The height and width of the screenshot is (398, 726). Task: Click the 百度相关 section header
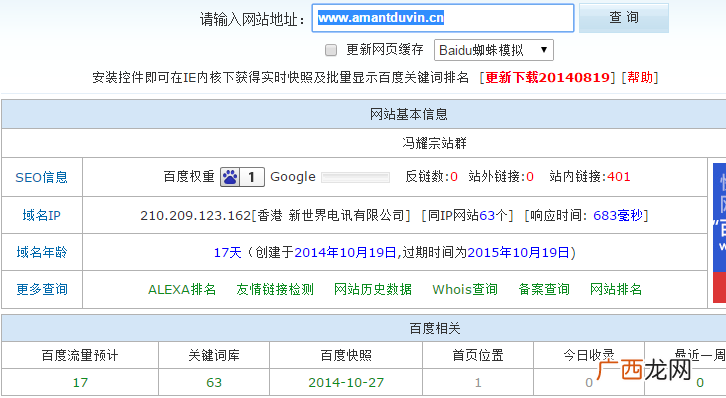[x=435, y=329]
